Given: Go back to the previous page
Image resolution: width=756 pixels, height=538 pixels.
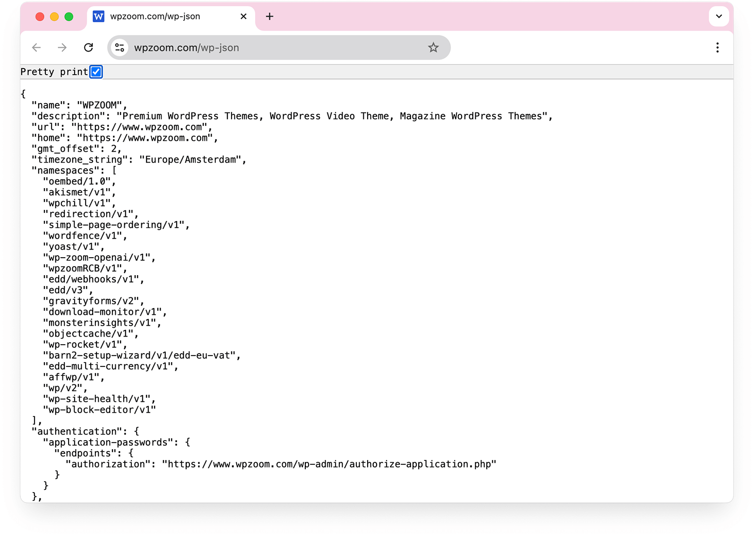Looking at the screenshot, I should click(36, 48).
